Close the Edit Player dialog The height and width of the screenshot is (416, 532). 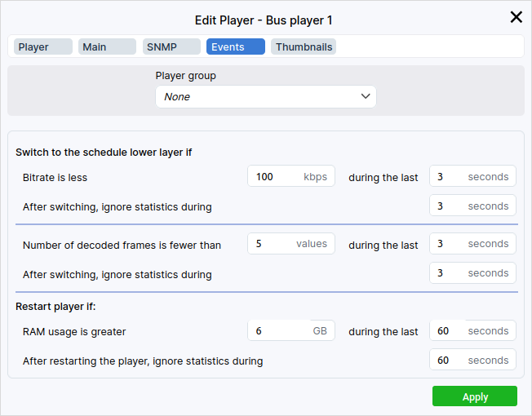click(x=516, y=17)
